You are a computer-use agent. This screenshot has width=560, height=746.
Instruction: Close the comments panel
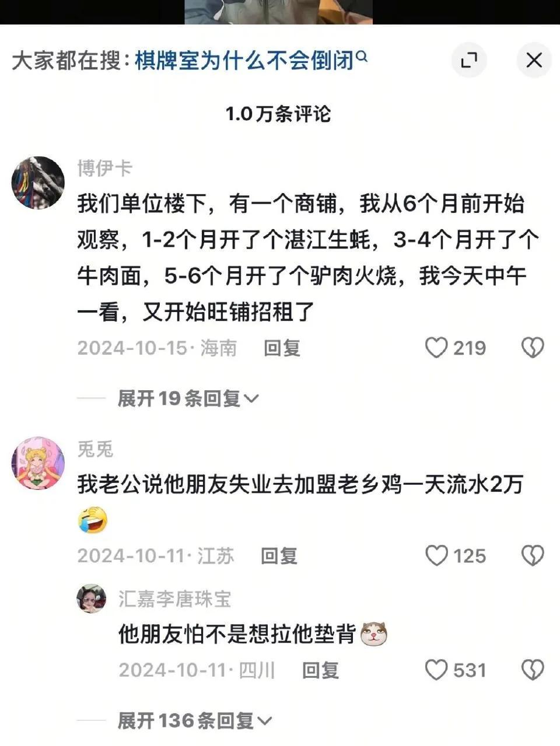click(x=534, y=59)
